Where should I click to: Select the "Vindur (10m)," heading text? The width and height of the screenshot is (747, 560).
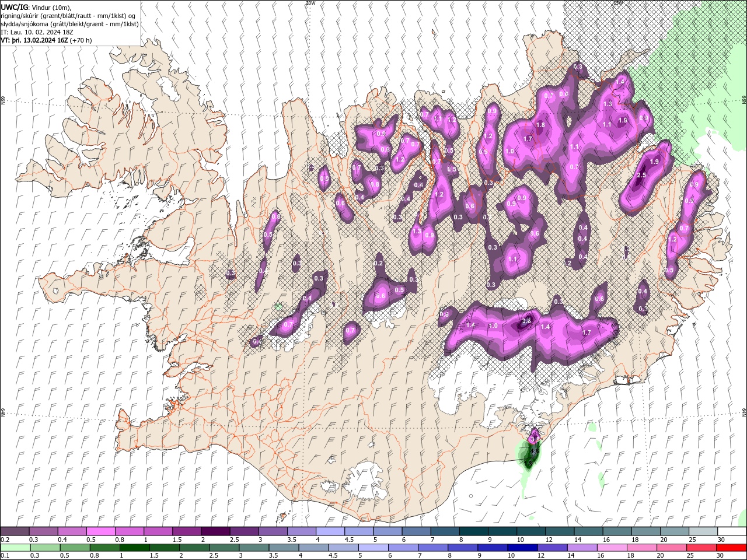[x=51, y=7]
